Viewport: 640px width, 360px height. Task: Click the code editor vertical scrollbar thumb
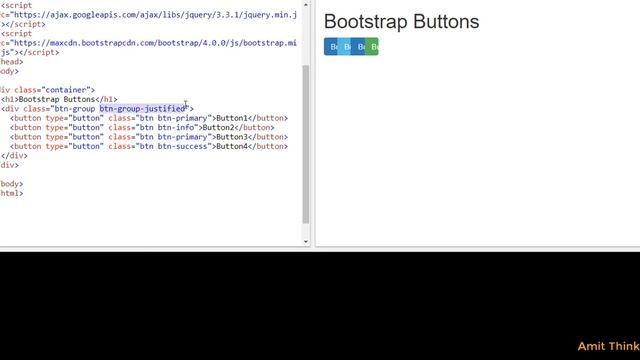point(306,144)
